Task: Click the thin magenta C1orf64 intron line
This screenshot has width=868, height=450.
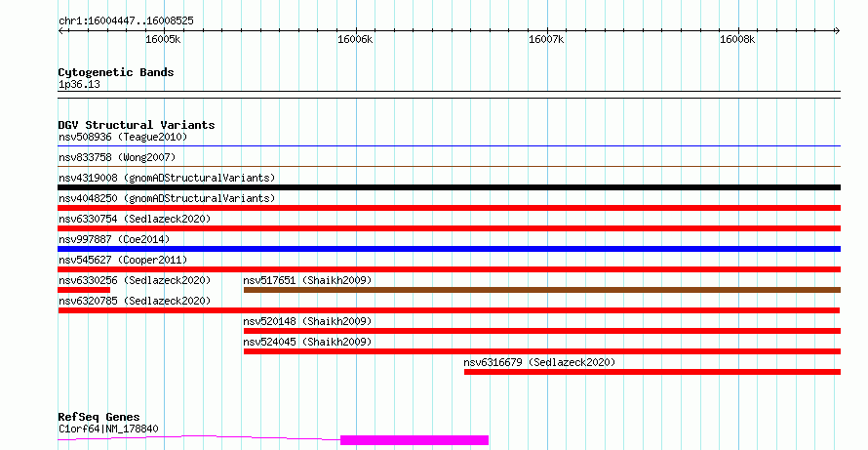Action: [199, 437]
